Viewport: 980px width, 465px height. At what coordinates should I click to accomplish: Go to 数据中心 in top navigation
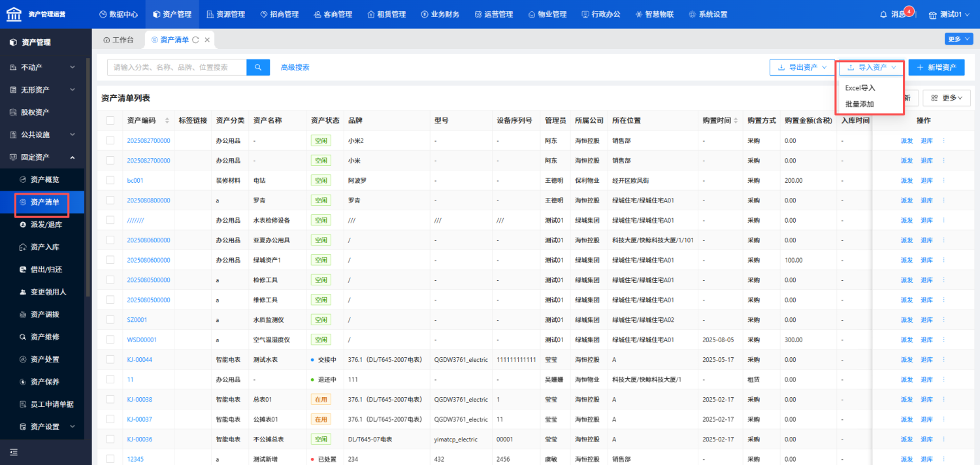pos(120,14)
